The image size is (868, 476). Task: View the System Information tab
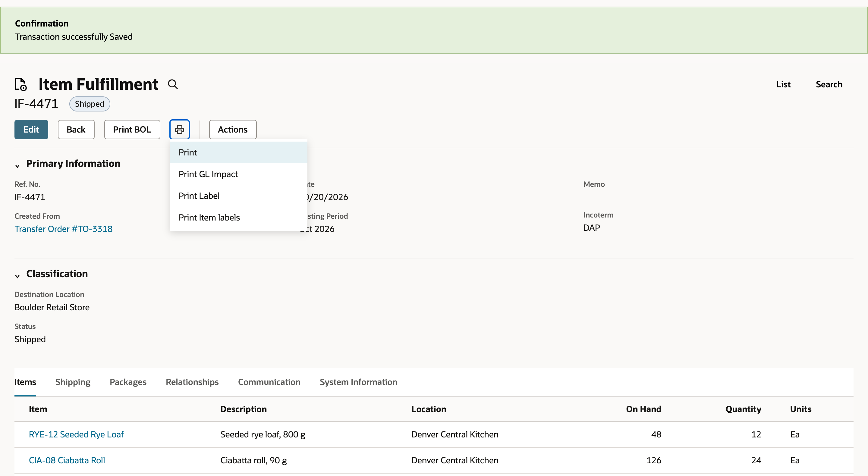(x=358, y=382)
